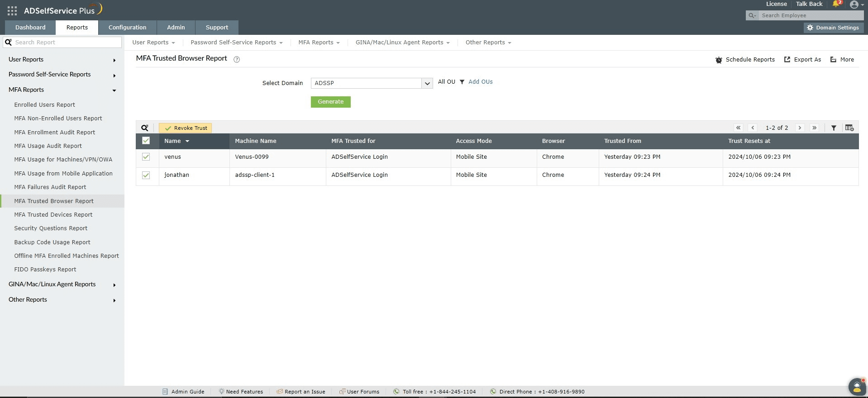Switch to the Dashboard tab
The image size is (868, 398).
point(30,28)
